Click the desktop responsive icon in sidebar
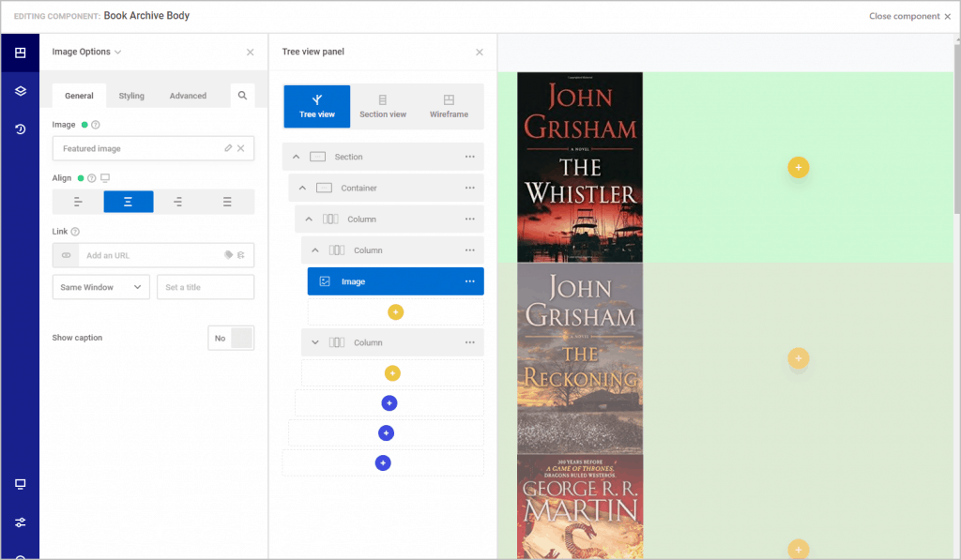961x560 pixels. coord(20,484)
